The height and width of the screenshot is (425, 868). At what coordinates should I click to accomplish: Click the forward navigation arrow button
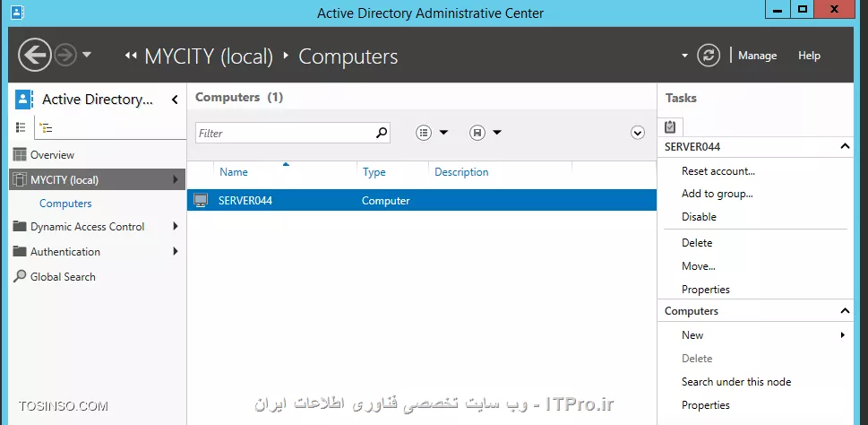[65, 55]
